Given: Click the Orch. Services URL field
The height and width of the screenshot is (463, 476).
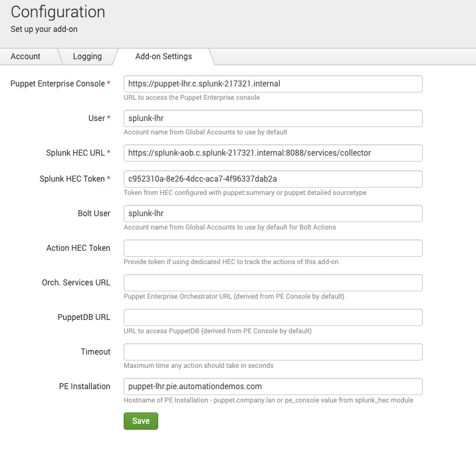Looking at the screenshot, I should point(273,283).
